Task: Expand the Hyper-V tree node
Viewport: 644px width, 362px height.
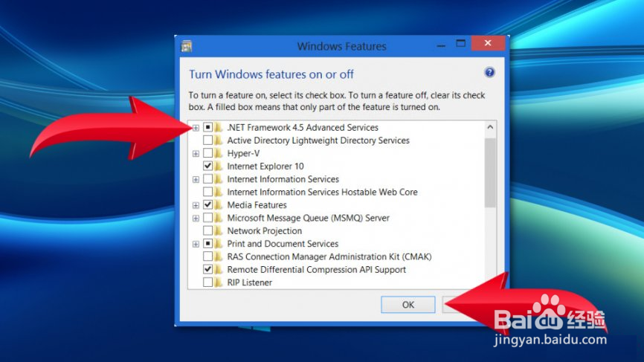Action: click(x=196, y=154)
